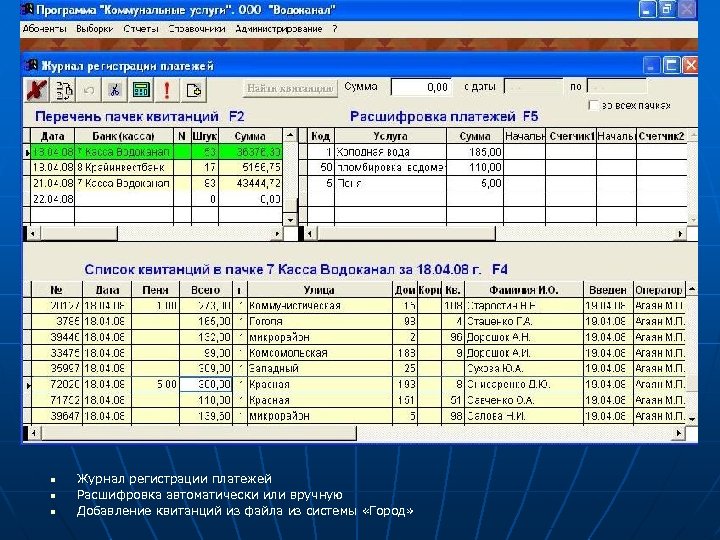The width and height of the screenshot is (720, 540).
Task: Select the 8 Крайинвестбанк batch row
Action: [156, 167]
